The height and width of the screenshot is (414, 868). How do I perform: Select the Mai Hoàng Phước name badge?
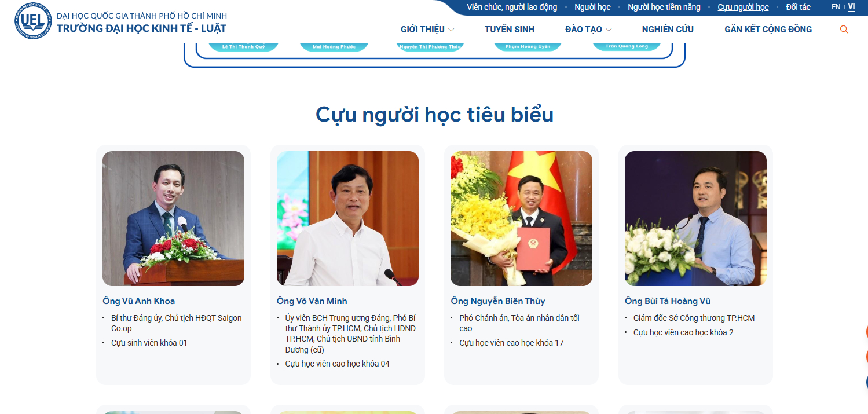pos(334,46)
